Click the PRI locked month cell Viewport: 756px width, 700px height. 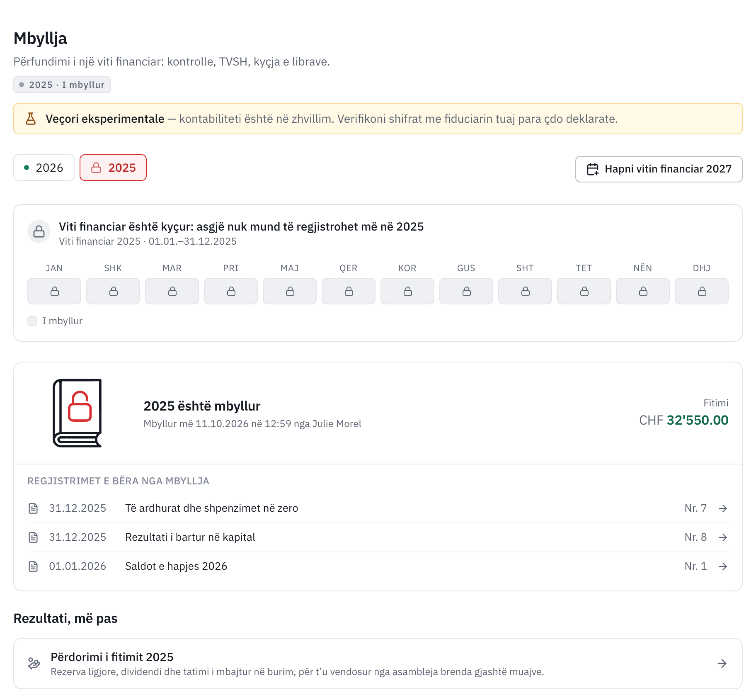click(x=231, y=291)
